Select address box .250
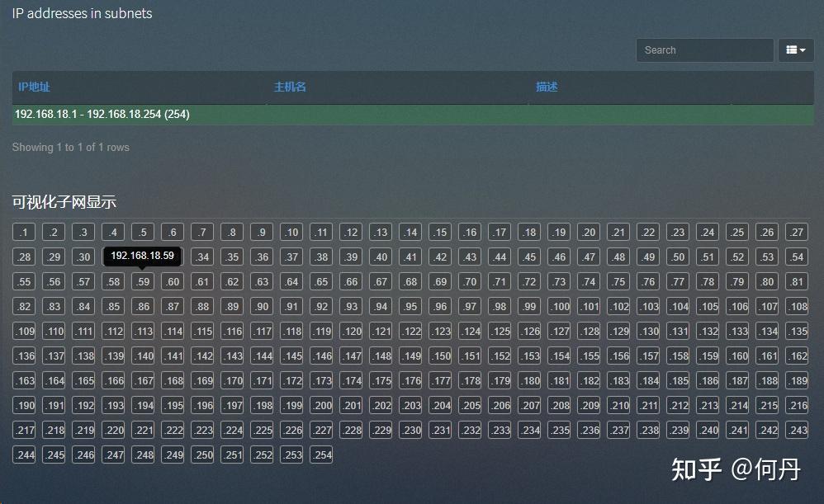824x504 pixels. click(x=202, y=455)
